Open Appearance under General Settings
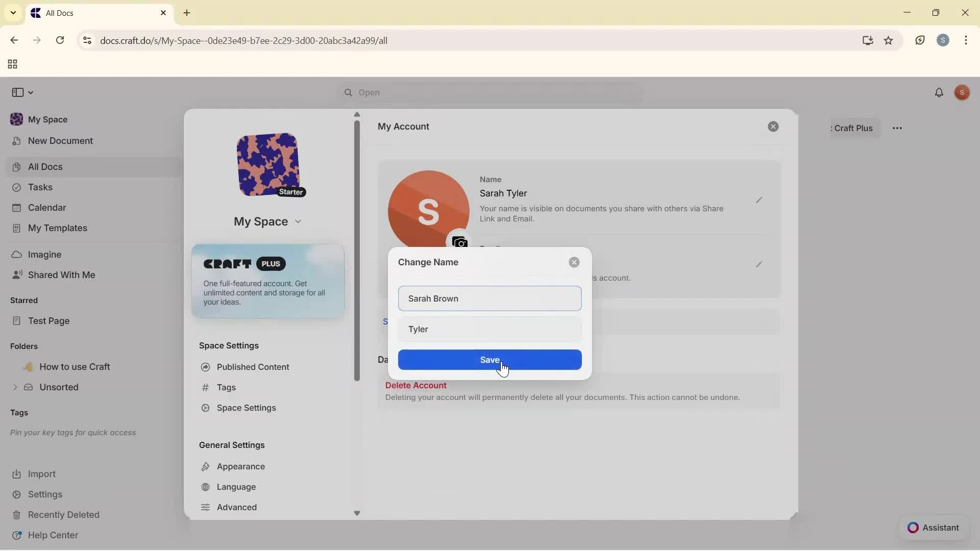980x551 pixels. tap(240, 466)
